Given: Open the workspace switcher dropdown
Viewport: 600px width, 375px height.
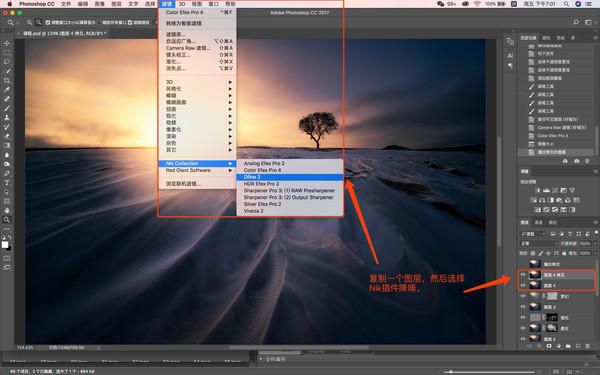Looking at the screenshot, I should [590, 22].
